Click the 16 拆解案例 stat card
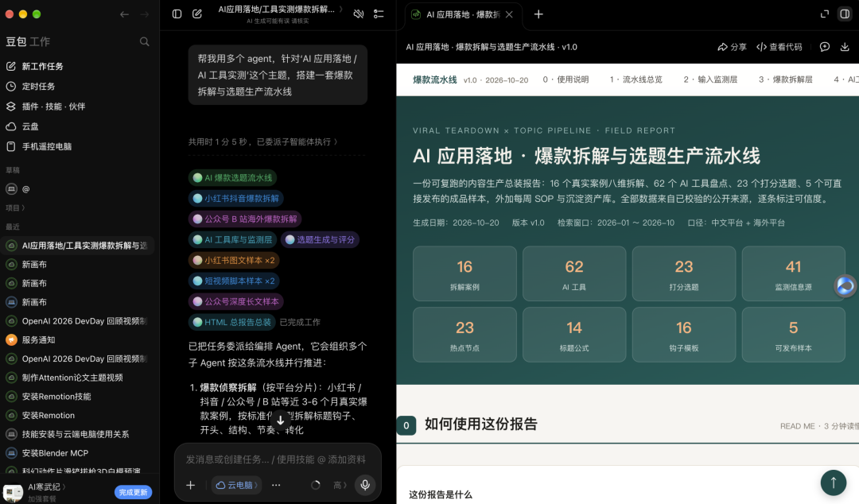 464,273
